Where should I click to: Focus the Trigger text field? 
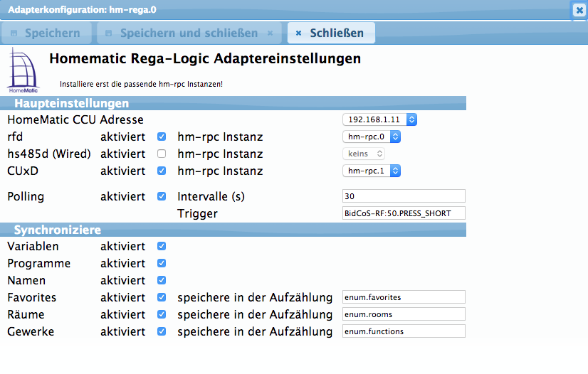coord(403,213)
